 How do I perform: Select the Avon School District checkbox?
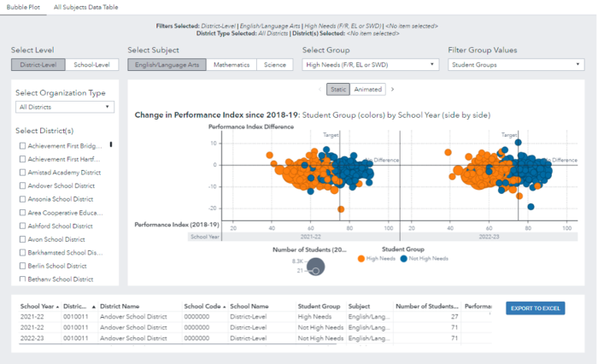(22, 239)
